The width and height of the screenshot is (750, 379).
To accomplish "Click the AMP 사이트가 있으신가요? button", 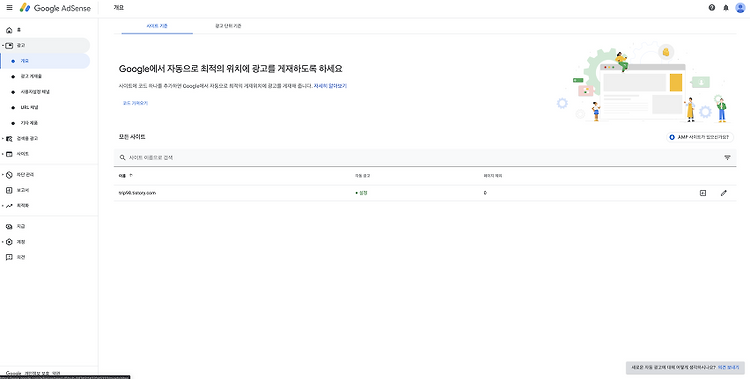I will coord(700,137).
